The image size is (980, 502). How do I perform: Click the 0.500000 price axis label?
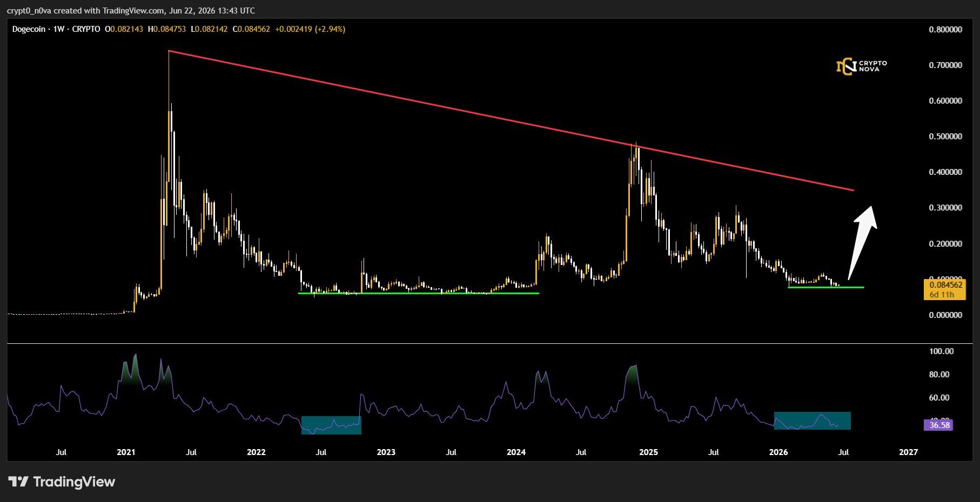pyautogui.click(x=945, y=137)
